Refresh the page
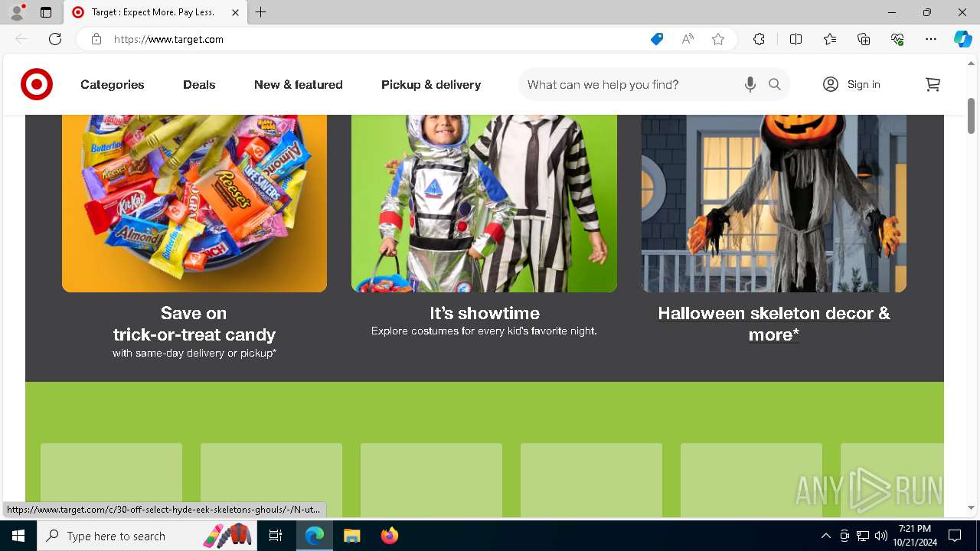980x551 pixels. click(x=55, y=39)
